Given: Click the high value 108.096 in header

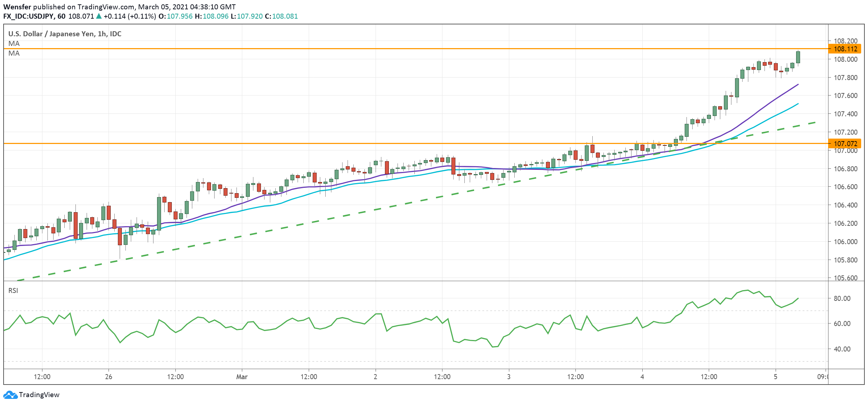Looking at the screenshot, I should click(x=216, y=16).
